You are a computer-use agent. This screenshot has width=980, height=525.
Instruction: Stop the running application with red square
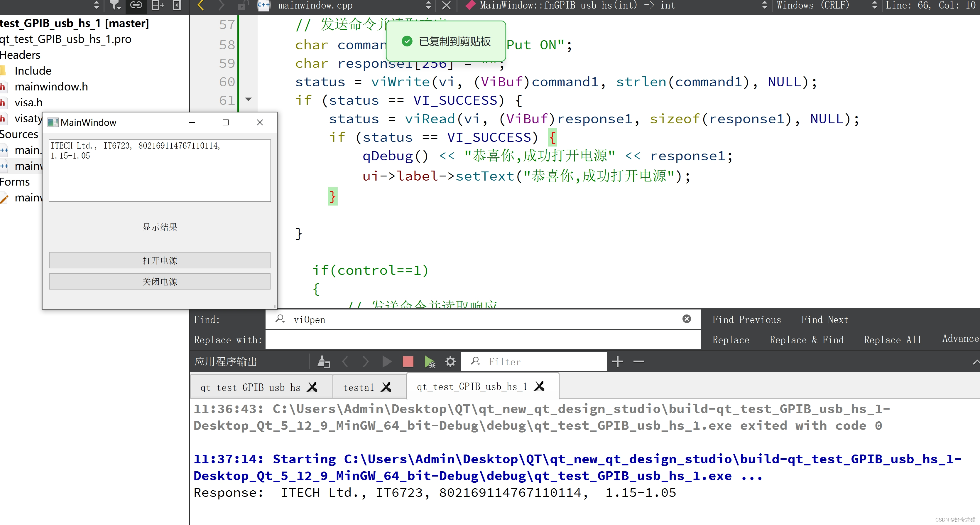(x=408, y=361)
